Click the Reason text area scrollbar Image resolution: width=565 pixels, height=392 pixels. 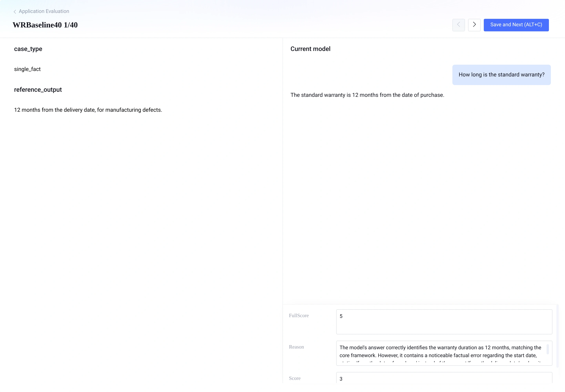coord(548,349)
